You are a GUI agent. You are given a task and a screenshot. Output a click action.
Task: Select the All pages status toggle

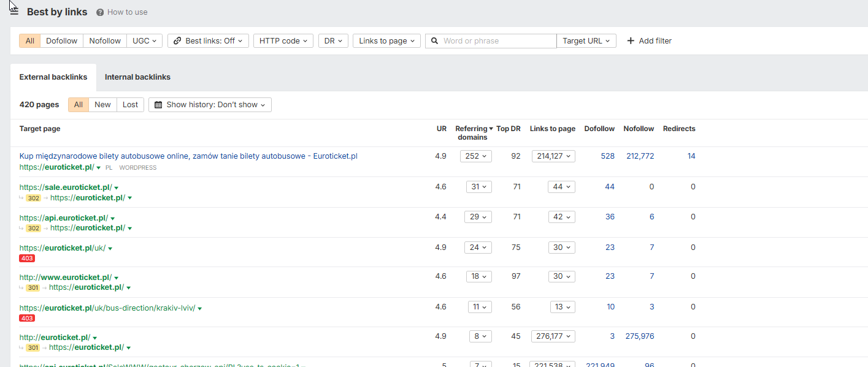point(79,105)
